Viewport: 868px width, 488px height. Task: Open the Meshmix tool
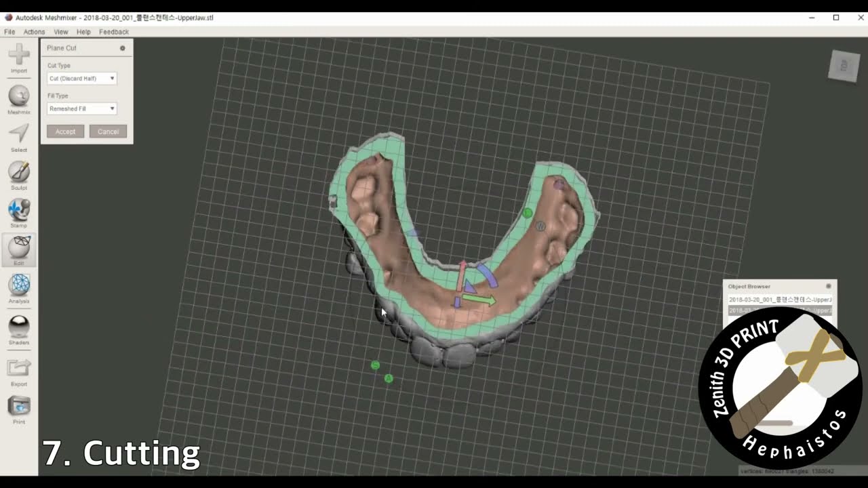pyautogui.click(x=19, y=100)
